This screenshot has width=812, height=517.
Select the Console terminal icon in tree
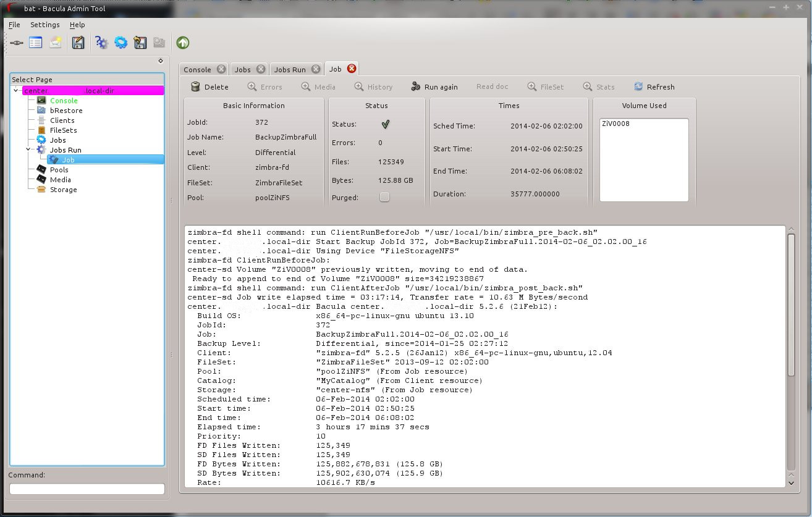41,101
